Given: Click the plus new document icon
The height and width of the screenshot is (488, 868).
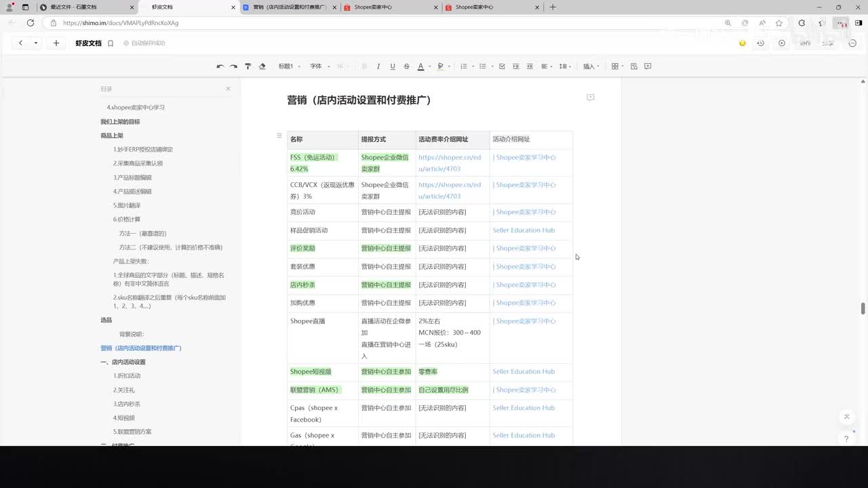Looking at the screenshot, I should (56, 43).
